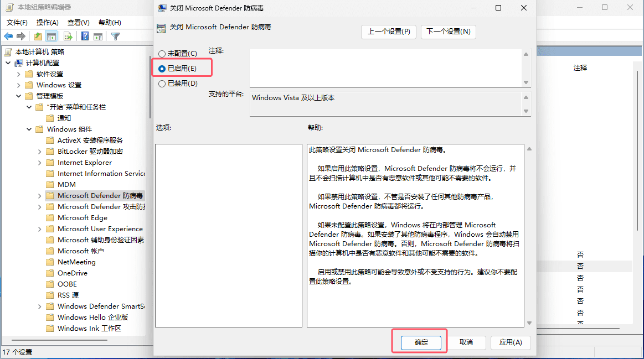Click the 支持的平台 box scroll-down arrow

pos(526,111)
